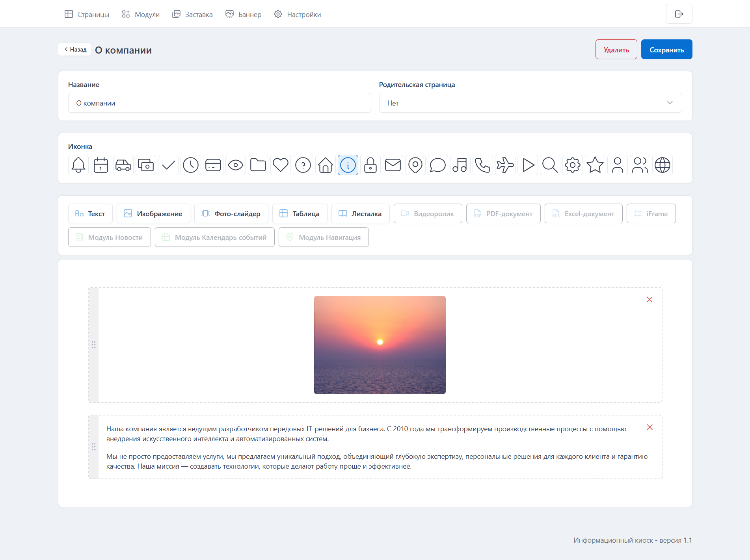750x560 pixels.
Task: Open the Модули menu item
Action: [141, 15]
